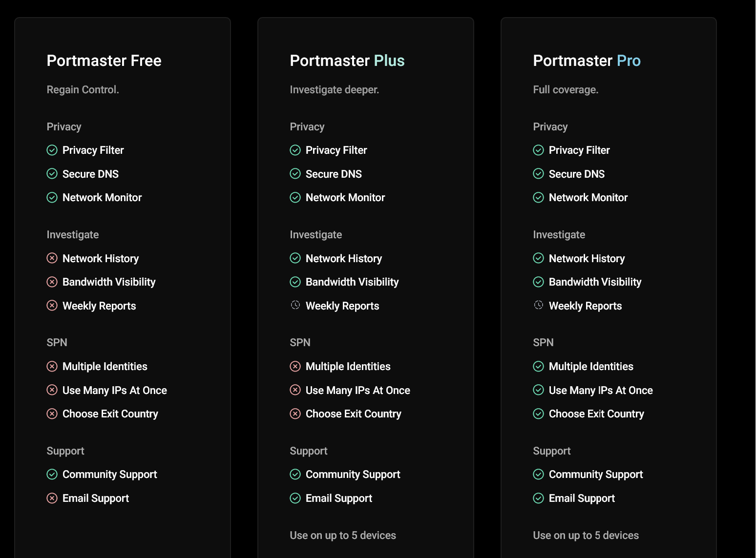Click the SPN section label in Pro plan
Image resolution: width=756 pixels, height=558 pixels.
pos(543,343)
